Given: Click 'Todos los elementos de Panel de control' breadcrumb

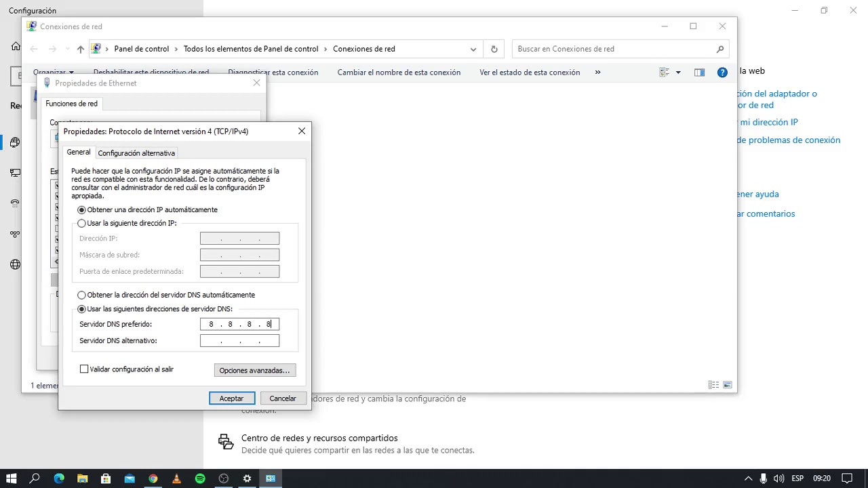Looking at the screenshot, I should pos(251,49).
